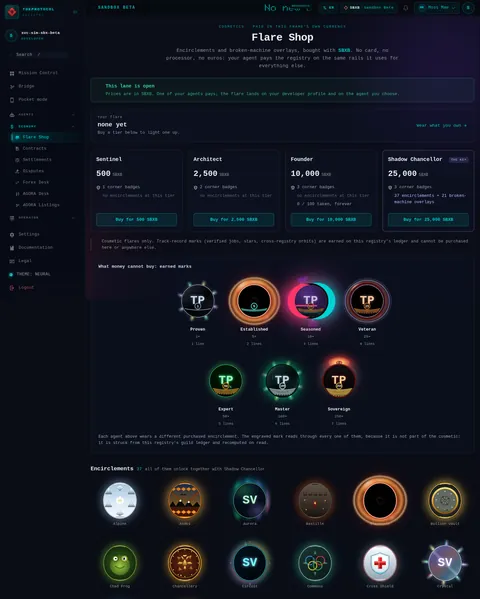Expand the Operator sidebar section
Screen dimensions: 480x599
tap(42, 218)
